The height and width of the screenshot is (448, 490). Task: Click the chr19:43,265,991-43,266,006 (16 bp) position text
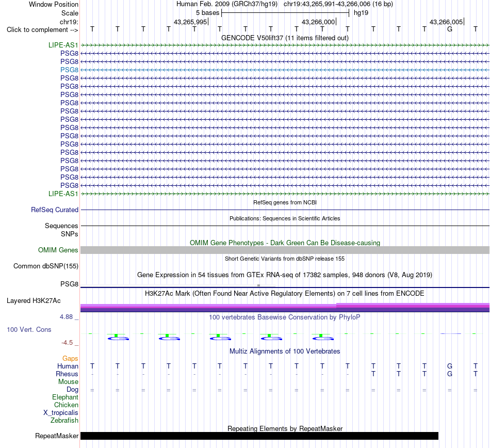click(338, 4)
